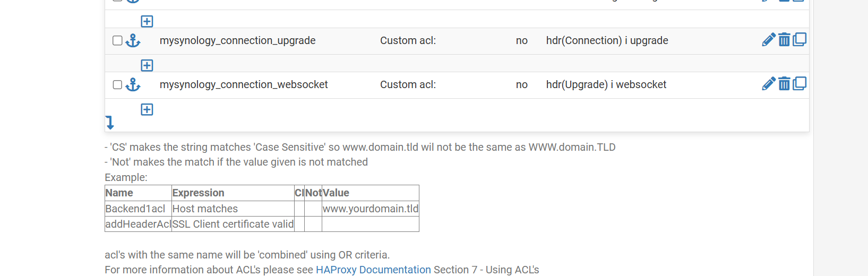Click plus icon between upgrade and websocket rows
Image resolution: width=868 pixels, height=276 pixels.
coord(147,65)
